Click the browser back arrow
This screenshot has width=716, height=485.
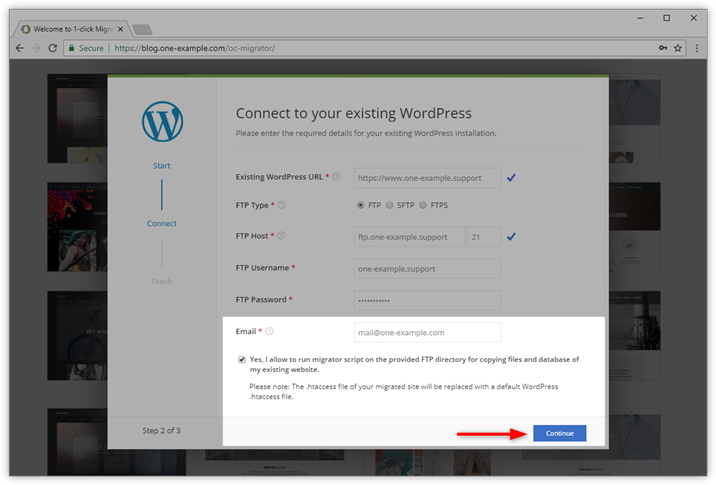[x=20, y=48]
